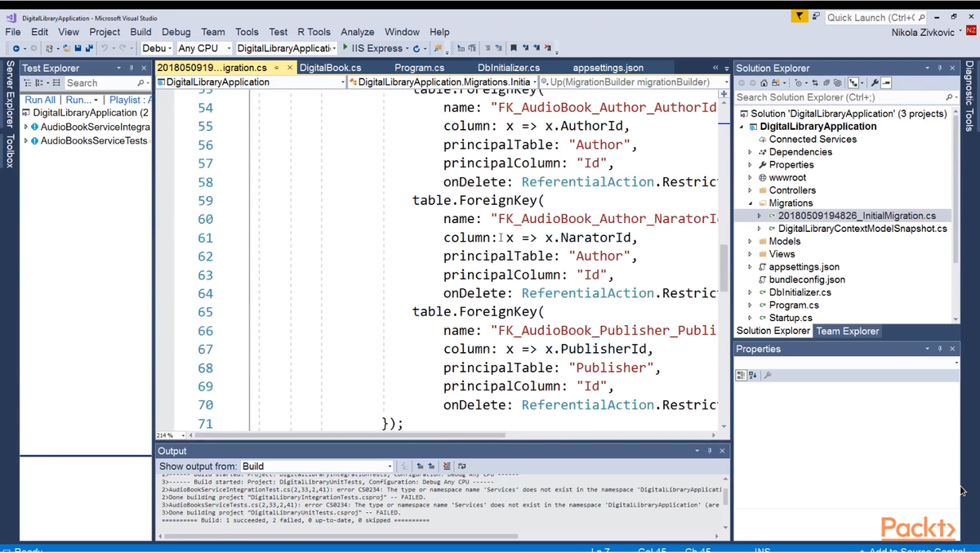The width and height of the screenshot is (980, 553).
Task: Click the Save icon in main toolbar
Action: [78, 48]
